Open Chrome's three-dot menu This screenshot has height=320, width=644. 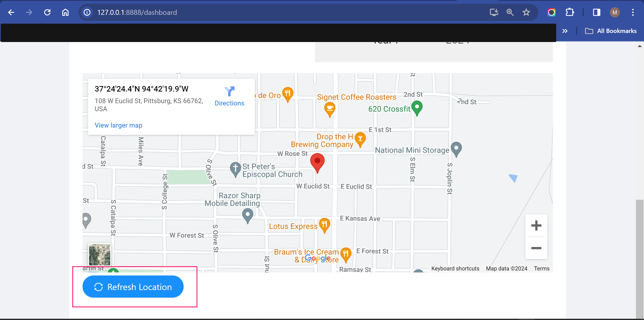(x=633, y=12)
